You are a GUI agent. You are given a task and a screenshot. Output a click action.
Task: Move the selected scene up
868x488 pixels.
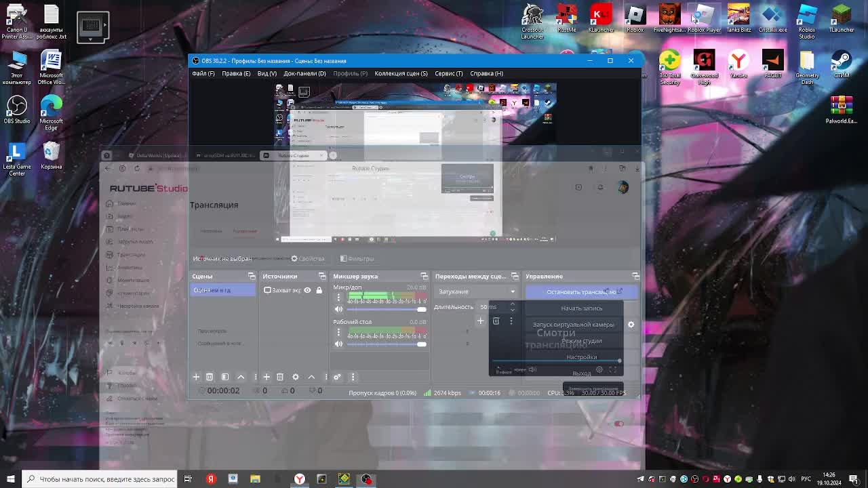[x=241, y=377]
